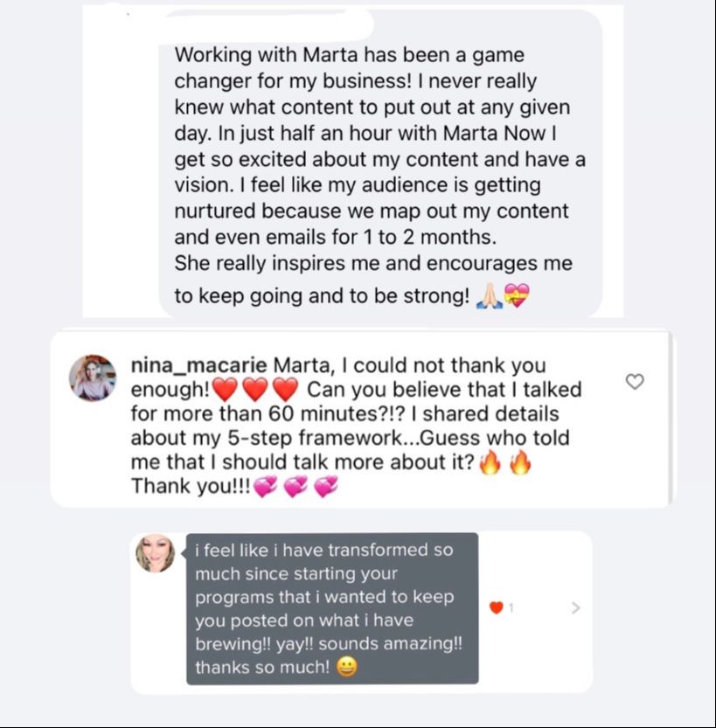
Task: Tap the praying hands emoji
Action: pyautogui.click(x=489, y=296)
